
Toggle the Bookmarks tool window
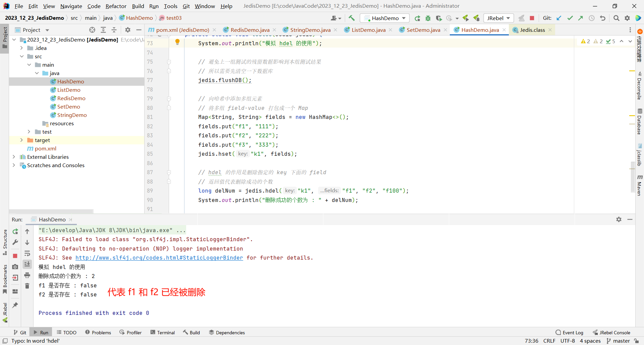coord(5,279)
